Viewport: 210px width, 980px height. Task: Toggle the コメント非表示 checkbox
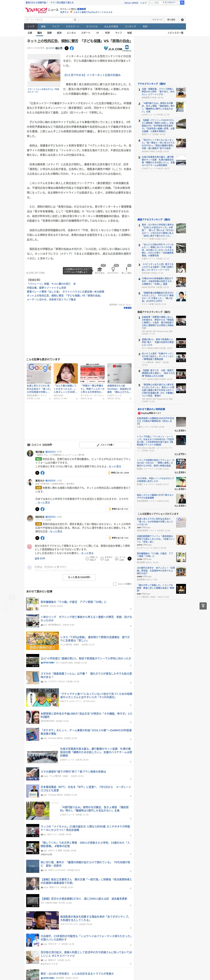tap(115, 584)
